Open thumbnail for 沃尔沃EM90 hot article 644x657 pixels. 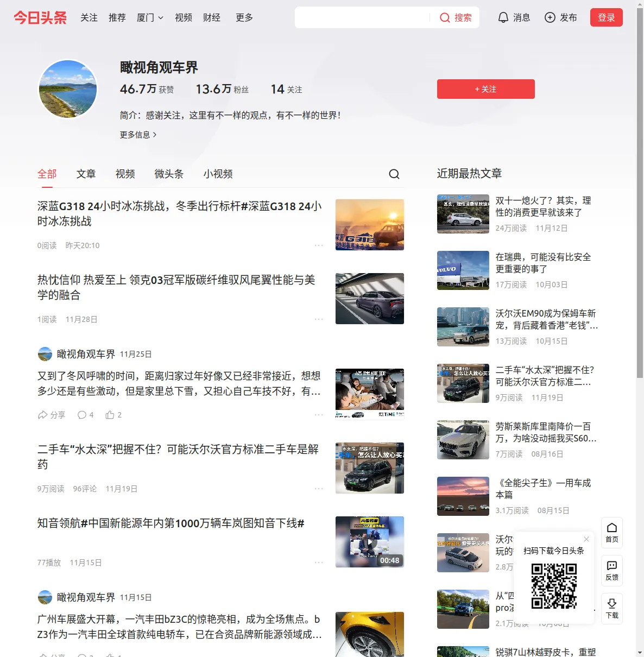coord(463,327)
